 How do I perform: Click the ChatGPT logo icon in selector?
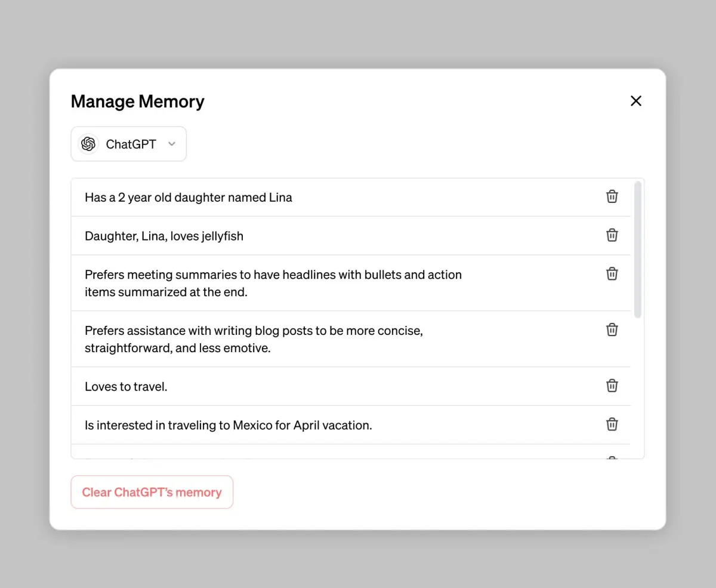pyautogui.click(x=88, y=144)
